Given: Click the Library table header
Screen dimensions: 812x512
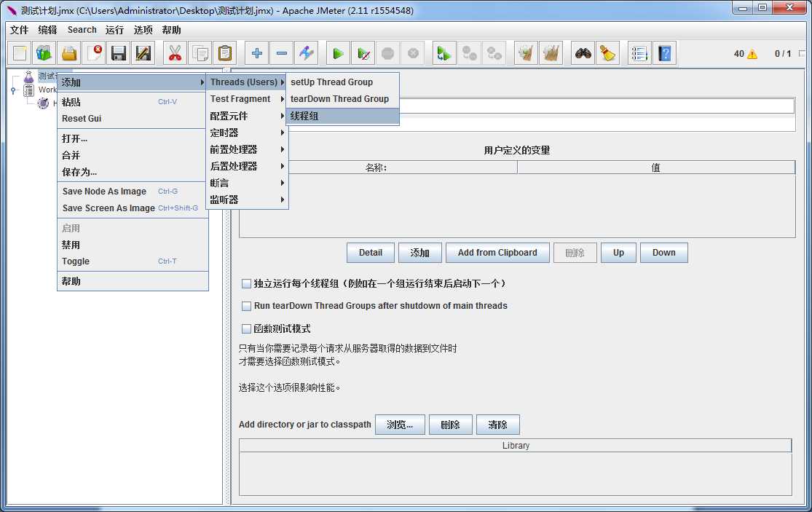Looking at the screenshot, I should point(516,446).
